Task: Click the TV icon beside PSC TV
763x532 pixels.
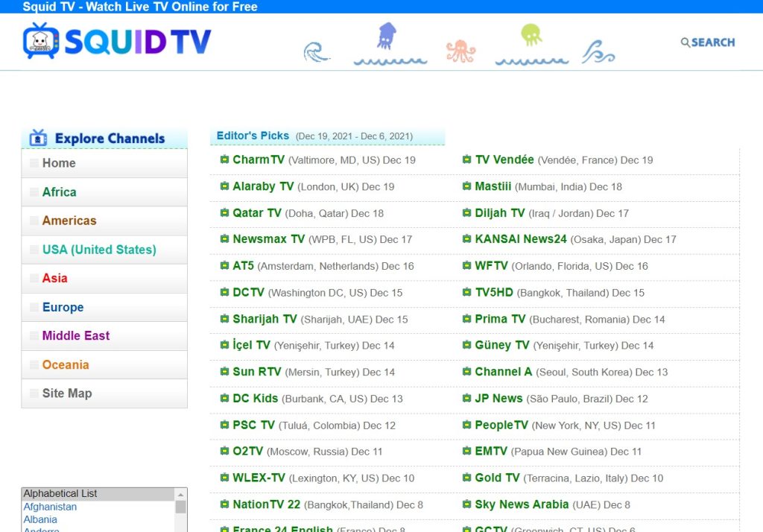Action: pyautogui.click(x=224, y=425)
